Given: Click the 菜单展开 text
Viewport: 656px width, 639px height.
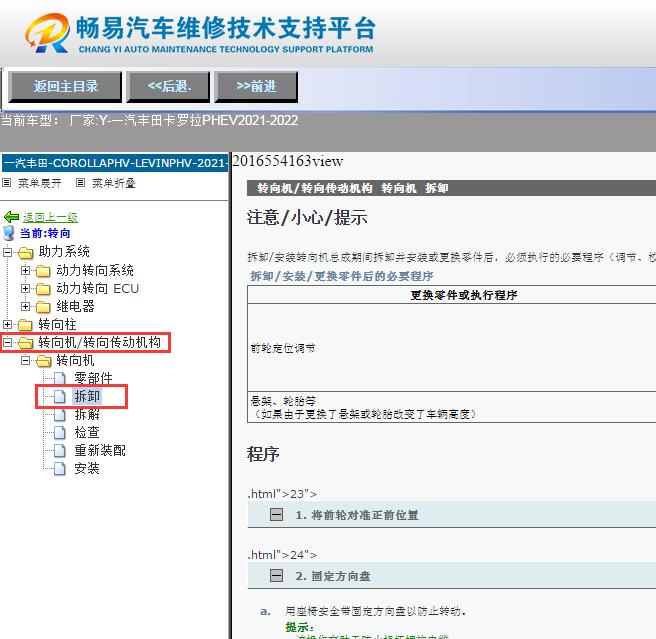Looking at the screenshot, I should [40, 183].
